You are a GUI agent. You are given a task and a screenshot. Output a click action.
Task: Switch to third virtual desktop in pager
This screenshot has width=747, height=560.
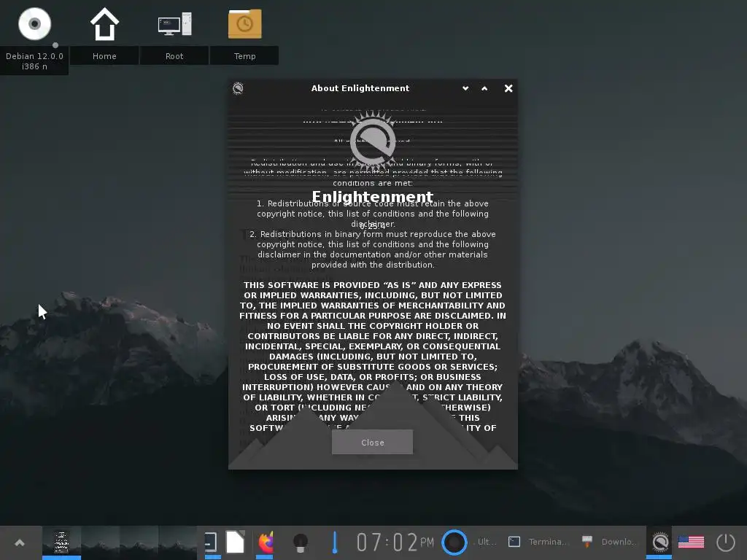pos(139,542)
